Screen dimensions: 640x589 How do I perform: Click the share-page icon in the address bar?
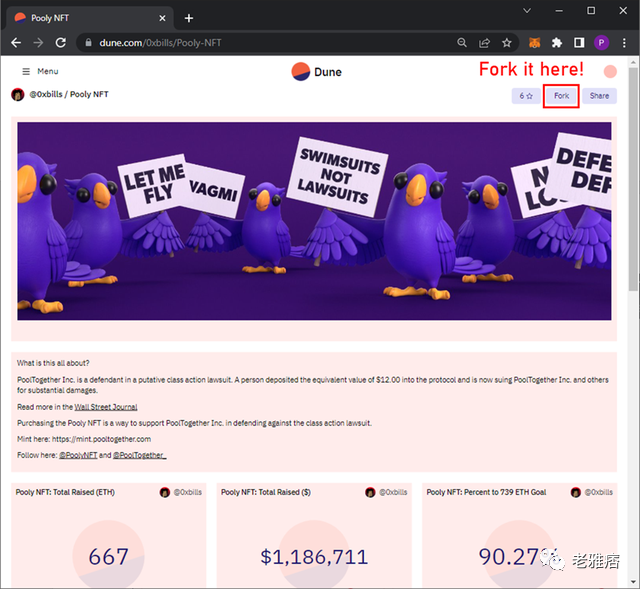tap(484, 42)
